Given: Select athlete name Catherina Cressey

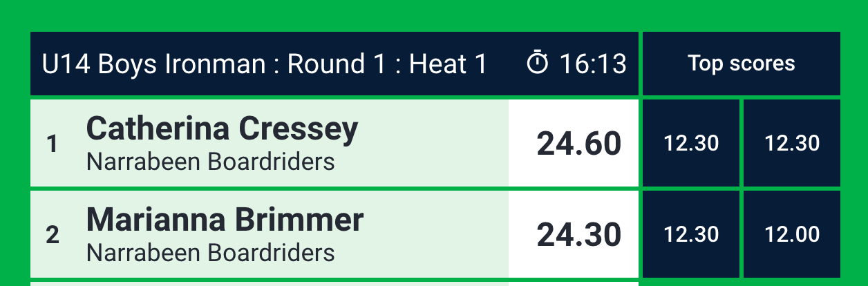Looking at the screenshot, I should pyautogui.click(x=223, y=129).
